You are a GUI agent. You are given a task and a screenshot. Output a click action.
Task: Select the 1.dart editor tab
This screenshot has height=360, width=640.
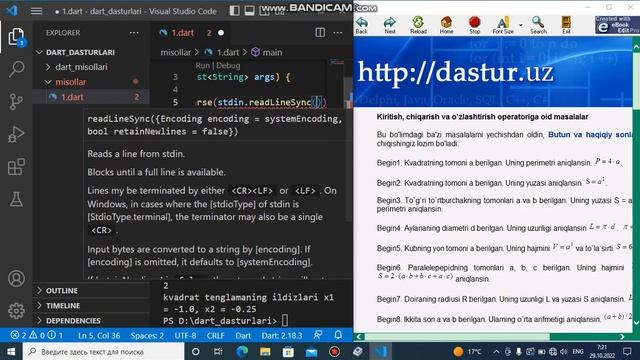182,33
